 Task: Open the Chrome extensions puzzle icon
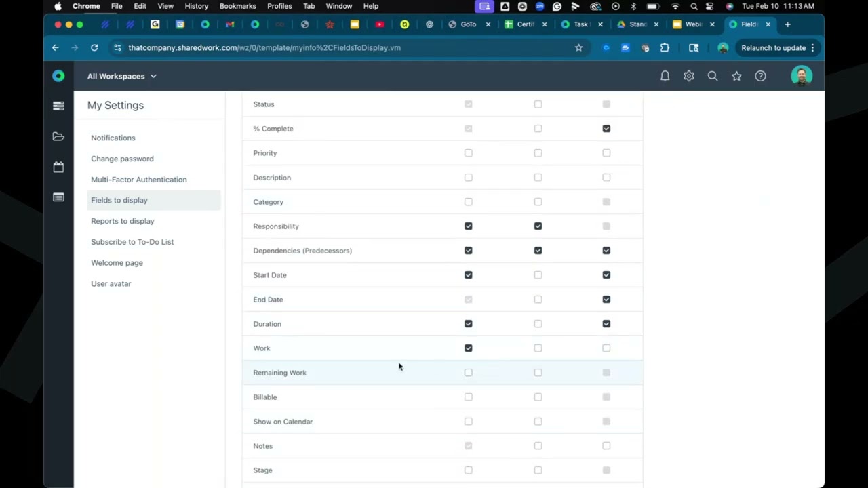pos(665,47)
